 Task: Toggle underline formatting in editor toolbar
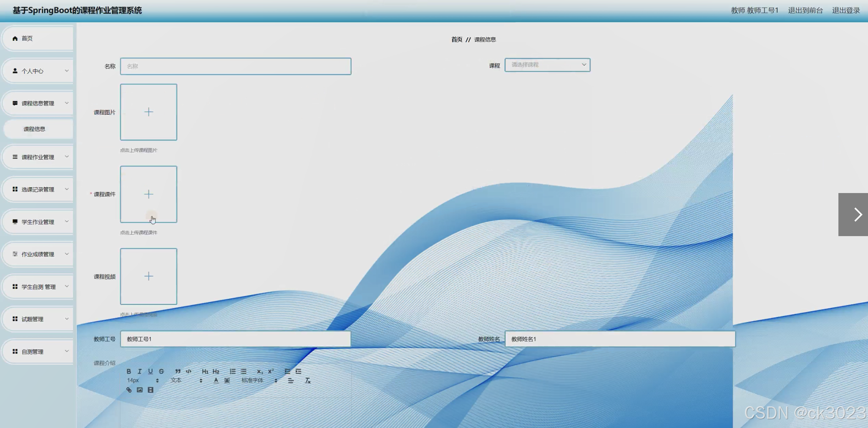[150, 371]
